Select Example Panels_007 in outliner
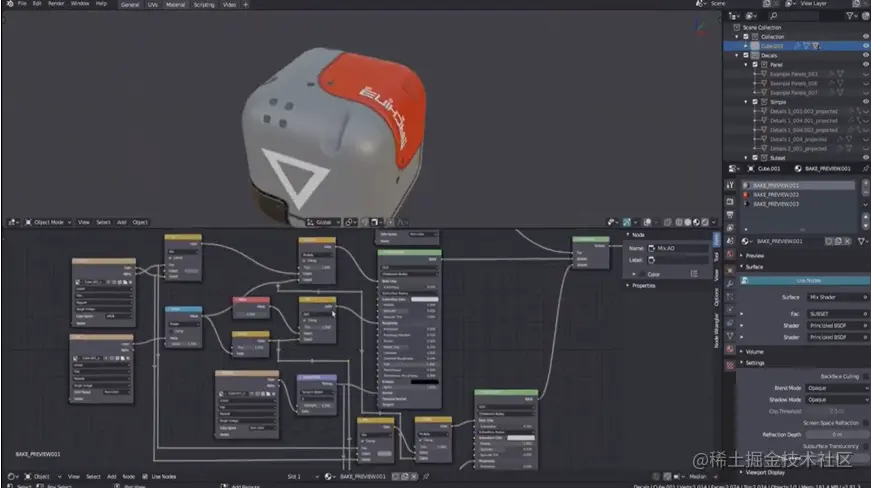This screenshot has width=871, height=488. (794, 93)
